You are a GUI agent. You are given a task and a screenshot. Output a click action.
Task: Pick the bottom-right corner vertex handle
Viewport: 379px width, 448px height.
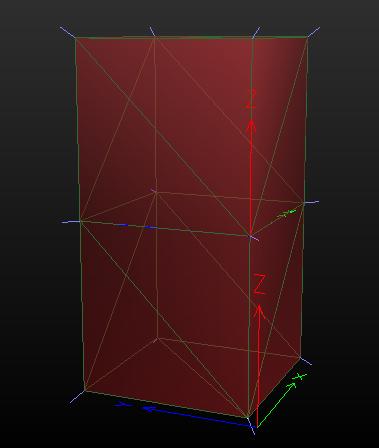pos(301,358)
